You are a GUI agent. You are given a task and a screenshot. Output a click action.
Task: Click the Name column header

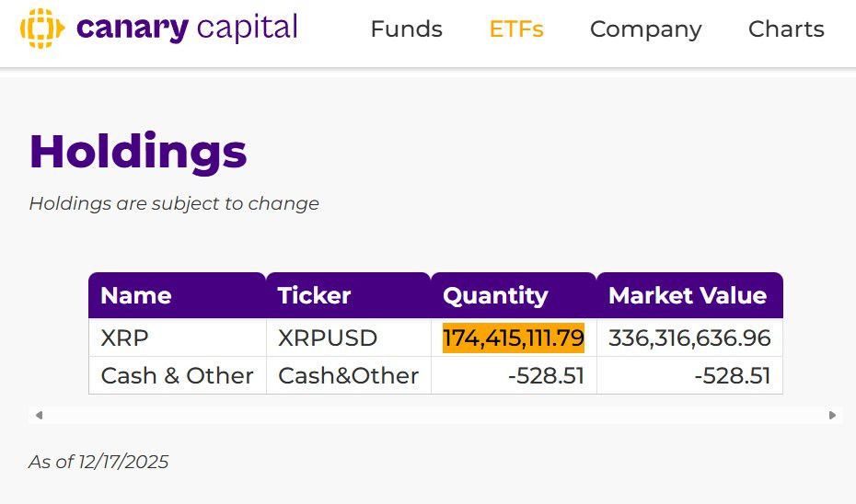tap(136, 295)
